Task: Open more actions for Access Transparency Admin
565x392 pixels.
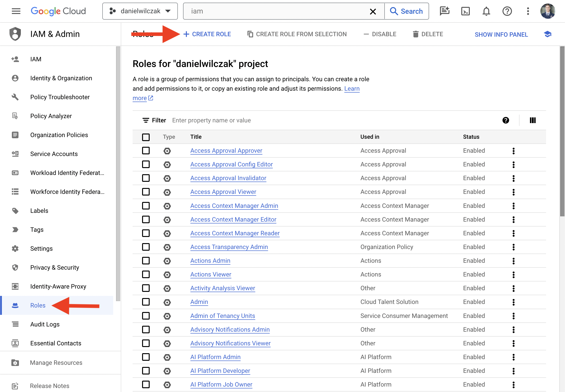Action: 513,247
